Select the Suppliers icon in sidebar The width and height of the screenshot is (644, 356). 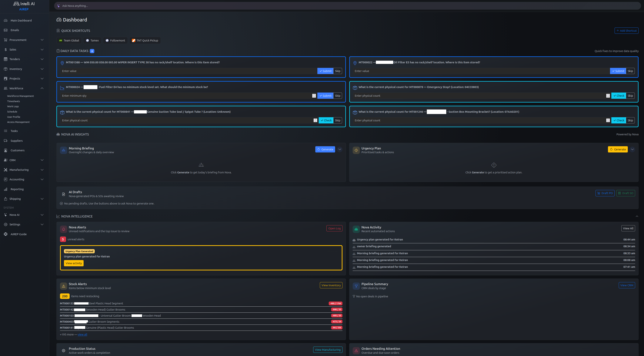point(5,141)
